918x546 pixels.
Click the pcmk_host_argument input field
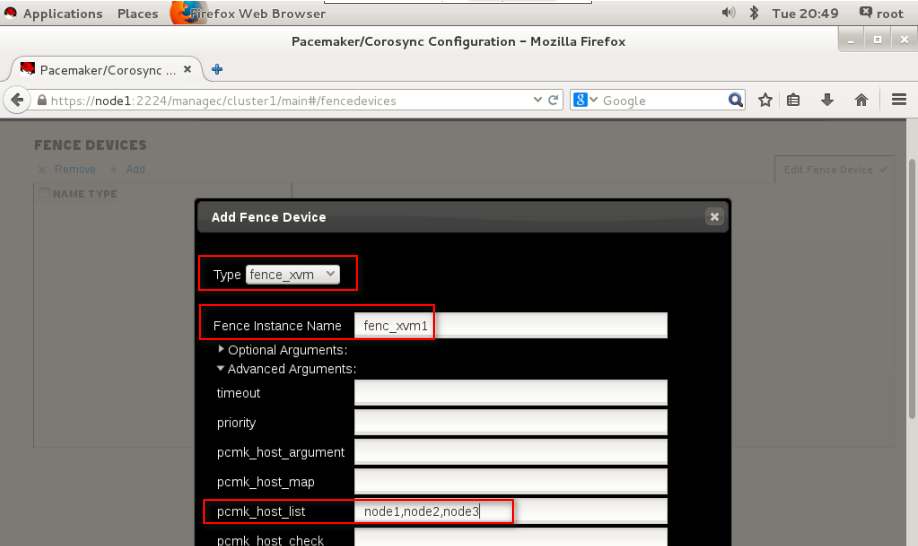tap(511, 452)
